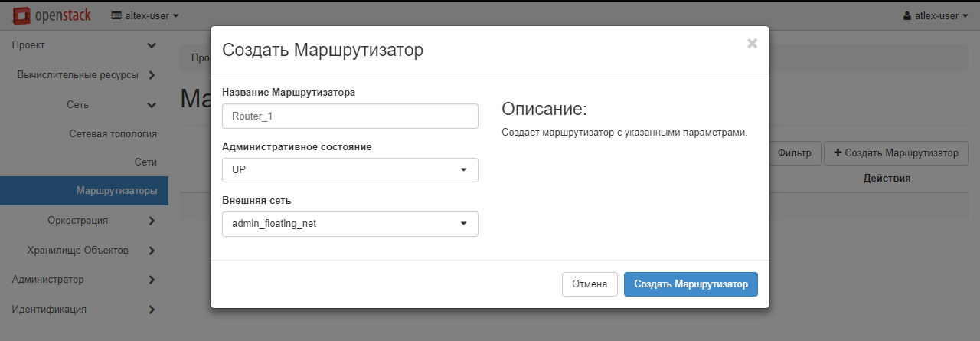Image resolution: width=980 pixels, height=341 pixels.
Task: Click the OpenStack logo
Action: 52,15
